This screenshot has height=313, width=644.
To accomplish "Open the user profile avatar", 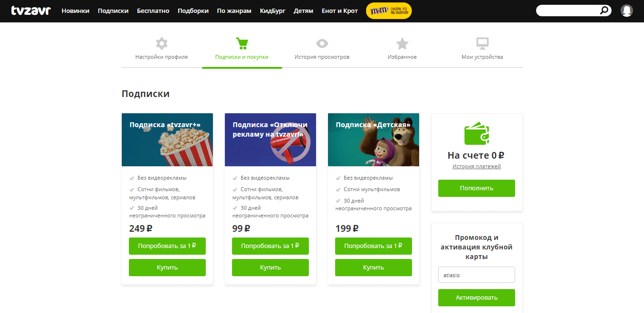I will click(626, 11).
